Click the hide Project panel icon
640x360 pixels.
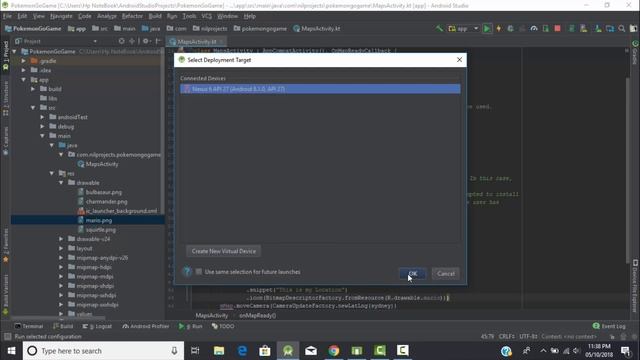[x=158, y=41]
